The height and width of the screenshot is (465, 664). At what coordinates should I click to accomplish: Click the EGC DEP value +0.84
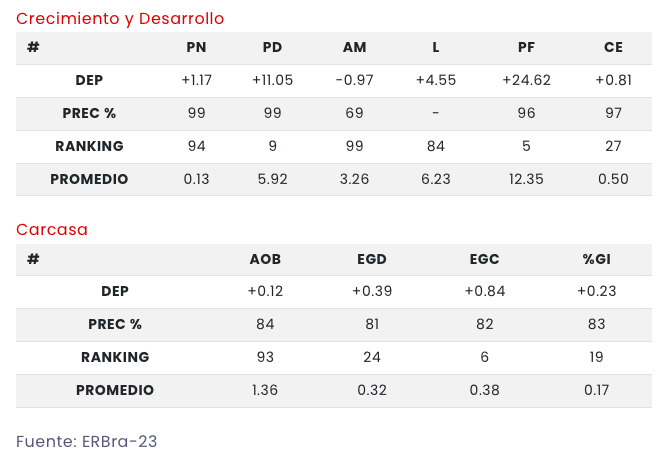point(484,292)
